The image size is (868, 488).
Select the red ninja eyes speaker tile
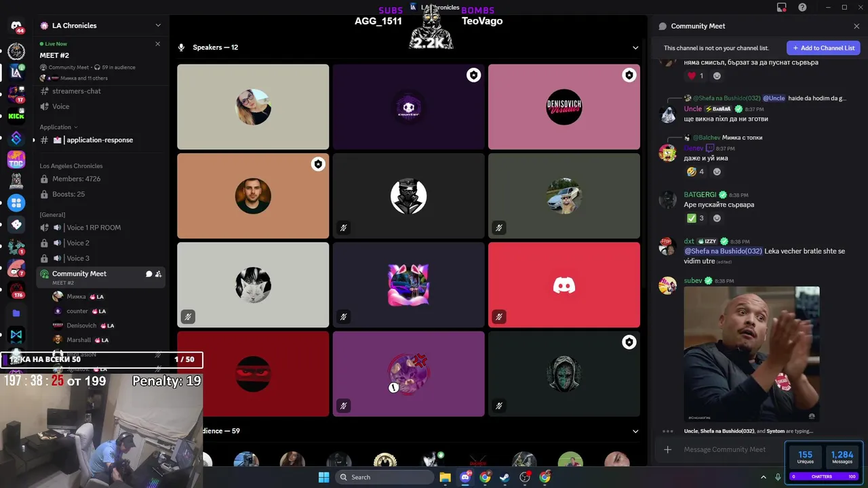pos(253,373)
